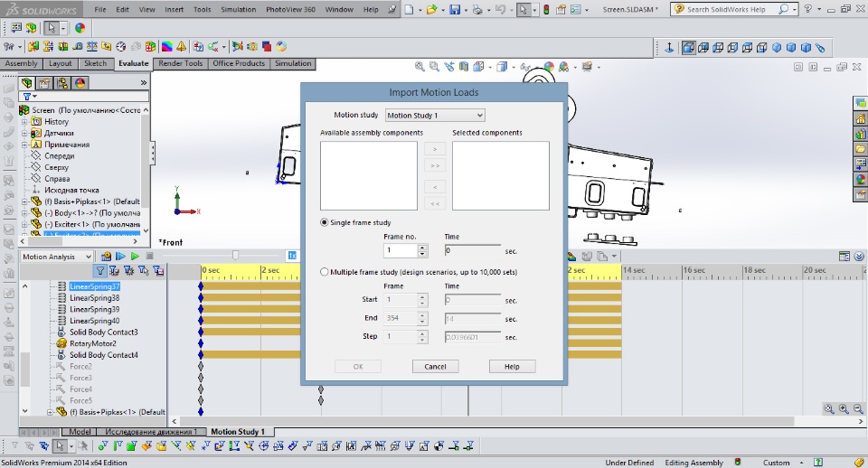Click the add-one '>' transfer button
This screenshot has height=468, width=868.
click(435, 149)
